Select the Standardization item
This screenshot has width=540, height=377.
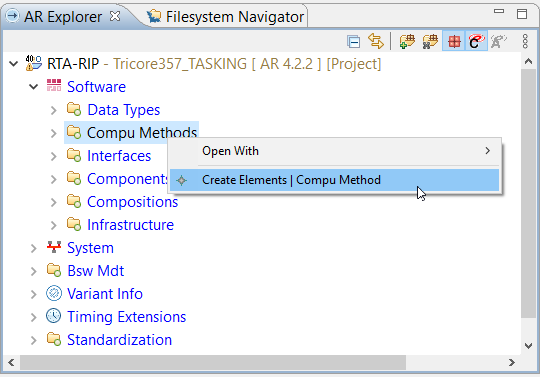(119, 340)
